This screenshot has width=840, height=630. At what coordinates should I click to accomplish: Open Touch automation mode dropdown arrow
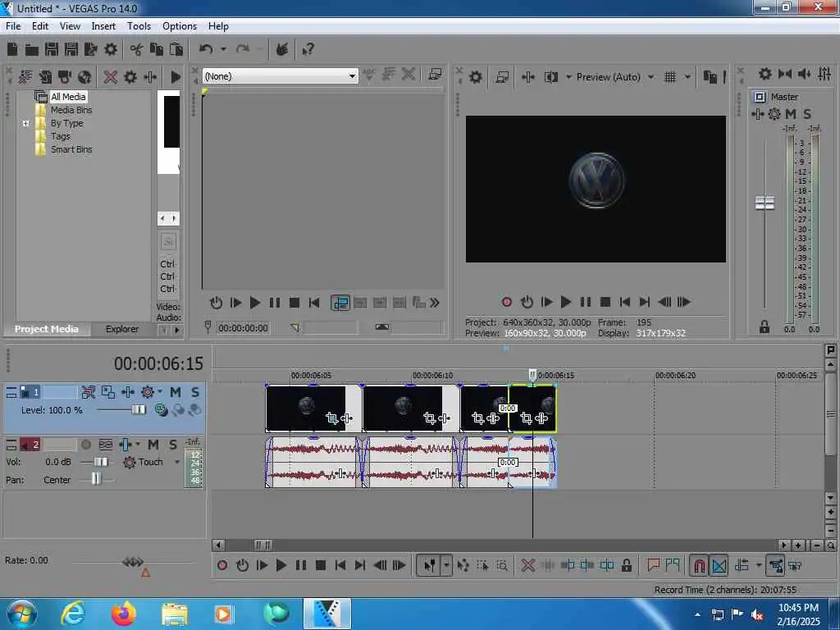click(177, 462)
